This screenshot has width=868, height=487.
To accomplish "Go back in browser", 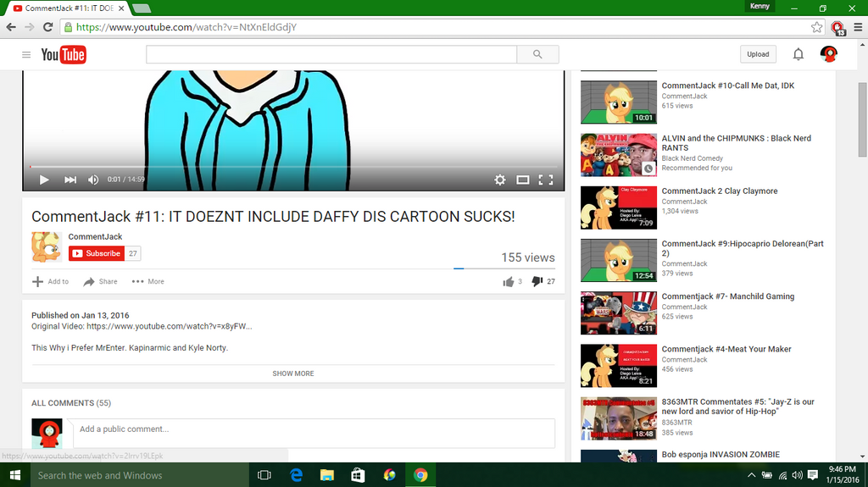I will pyautogui.click(x=11, y=27).
